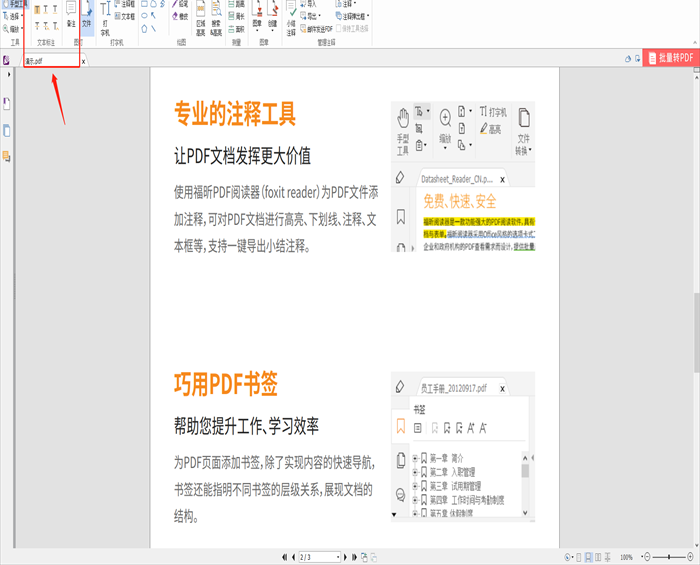Viewport: 700px width, 565px height.
Task: Open the zoom percentage dropdown arrow
Action: [642, 557]
